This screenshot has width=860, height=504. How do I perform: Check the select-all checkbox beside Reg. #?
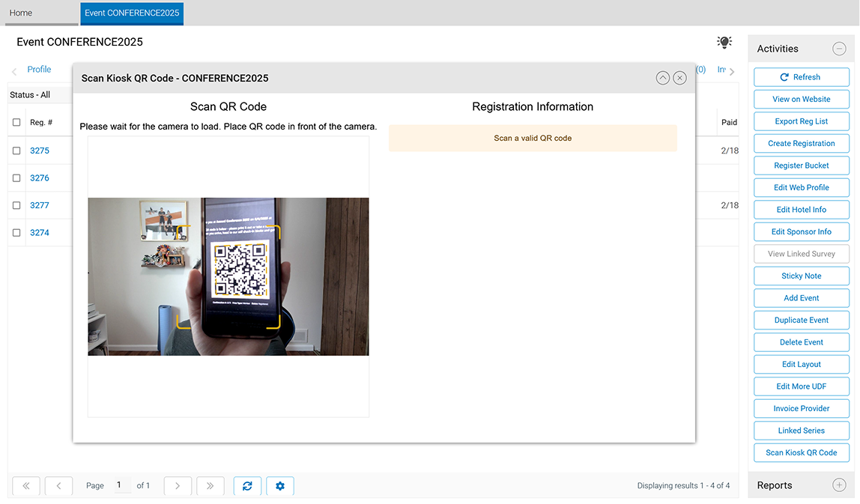(x=16, y=122)
